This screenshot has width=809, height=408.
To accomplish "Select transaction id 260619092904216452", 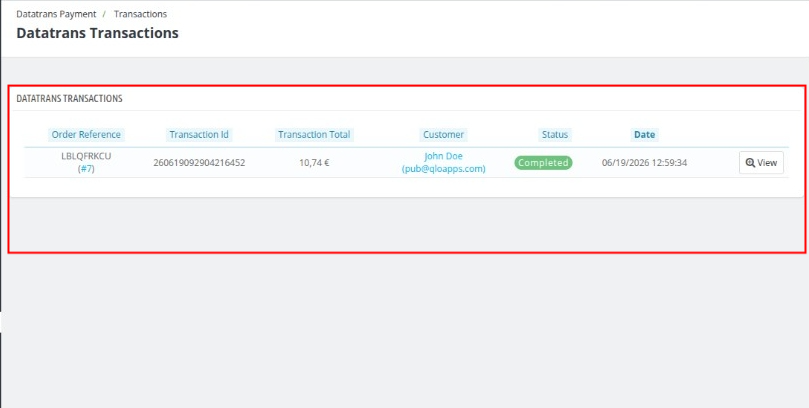I will click(x=199, y=163).
